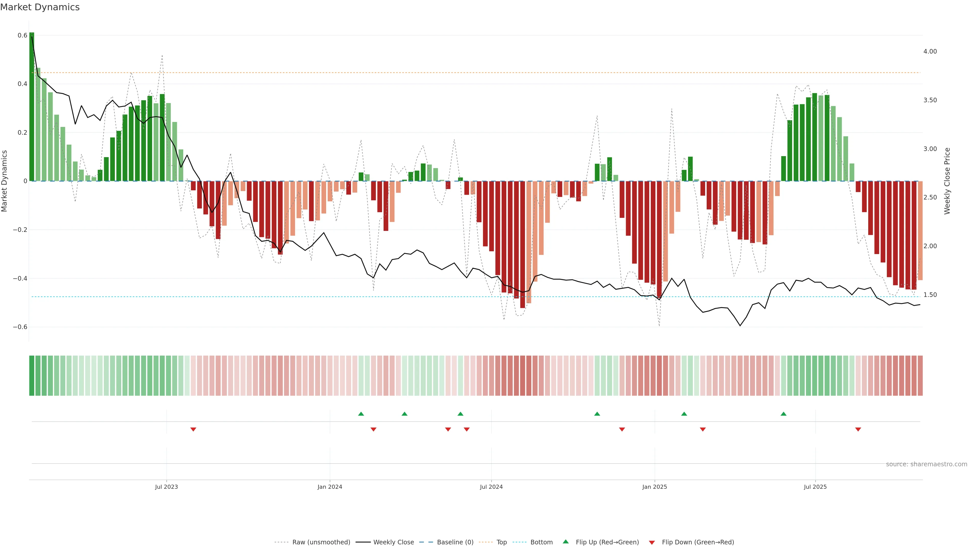The image size is (980, 551).
Task: Click the Jul 2024 x-axis label
Action: pyautogui.click(x=491, y=487)
